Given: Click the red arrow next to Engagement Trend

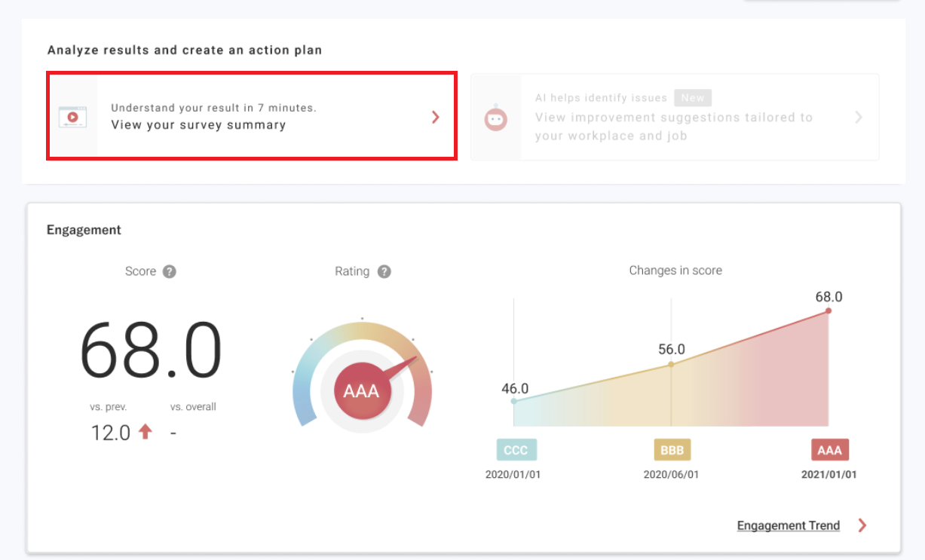Looking at the screenshot, I should click(862, 525).
